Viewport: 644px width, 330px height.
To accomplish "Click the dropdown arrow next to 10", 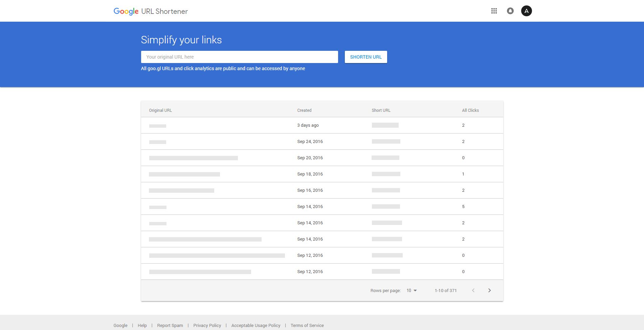I will [416, 290].
